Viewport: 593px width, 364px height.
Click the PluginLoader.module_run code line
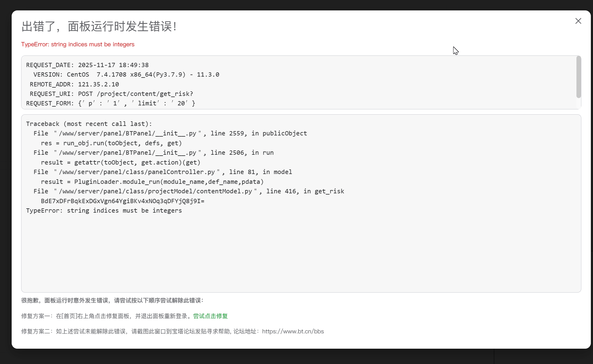click(x=152, y=182)
